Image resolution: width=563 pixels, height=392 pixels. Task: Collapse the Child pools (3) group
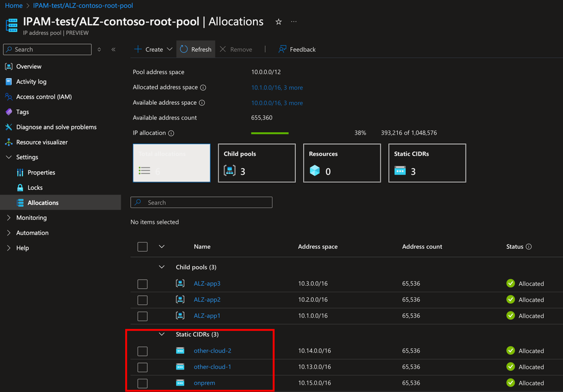click(162, 267)
